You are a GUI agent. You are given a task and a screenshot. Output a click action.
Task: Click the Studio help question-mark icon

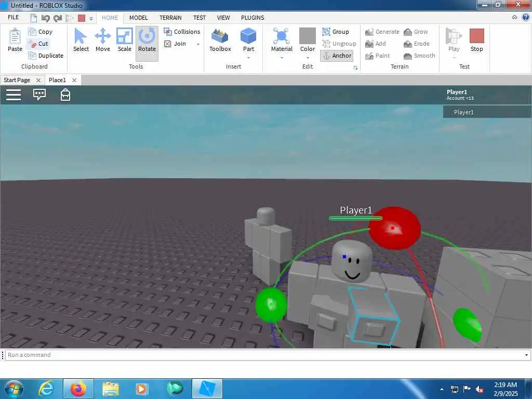(x=526, y=17)
